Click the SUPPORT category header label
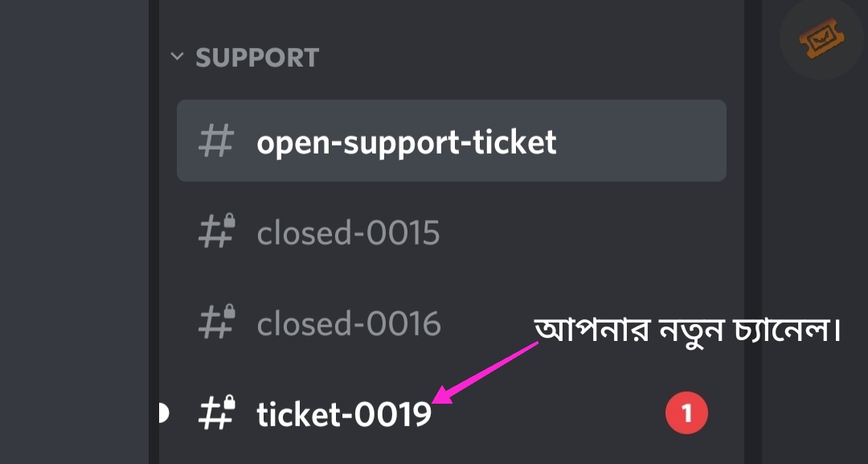868x464 pixels. (x=257, y=58)
